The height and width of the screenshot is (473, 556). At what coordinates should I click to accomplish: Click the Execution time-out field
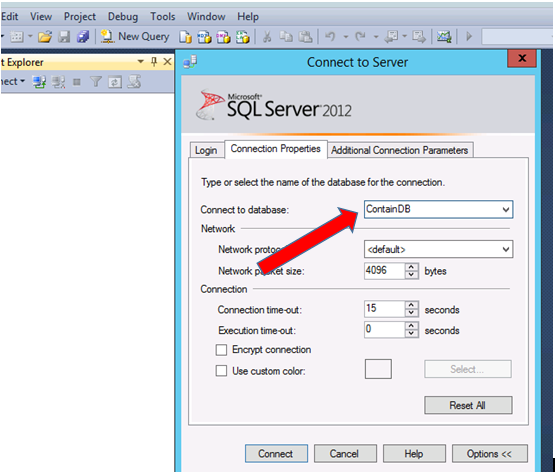tap(384, 329)
